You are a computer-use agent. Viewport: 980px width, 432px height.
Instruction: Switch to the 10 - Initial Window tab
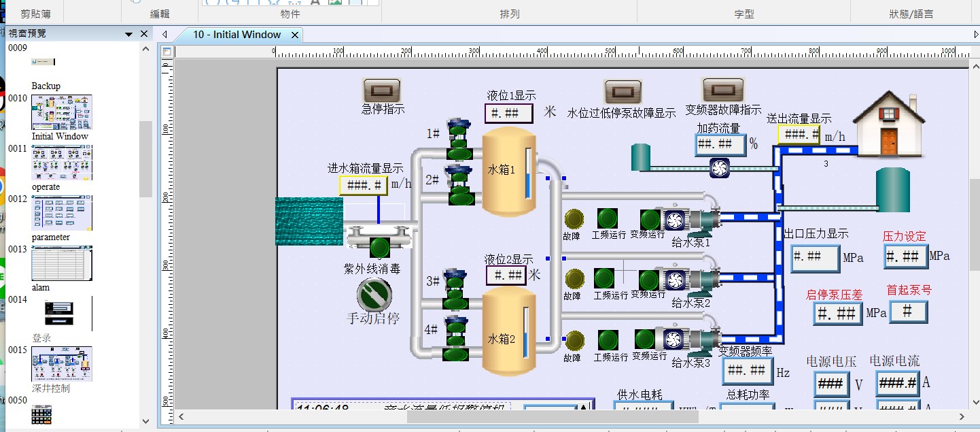[236, 35]
